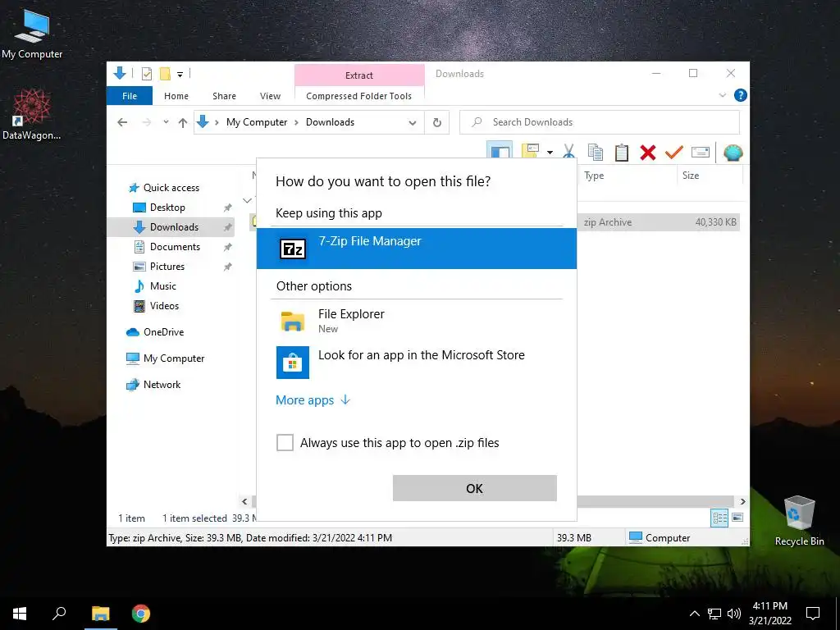This screenshot has width=840, height=630.
Task: Show hidden system tray icons
Action: (x=694, y=614)
